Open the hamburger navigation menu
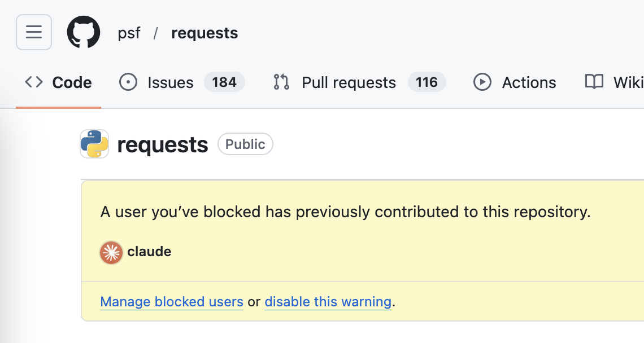The height and width of the screenshot is (343, 644). click(x=33, y=32)
